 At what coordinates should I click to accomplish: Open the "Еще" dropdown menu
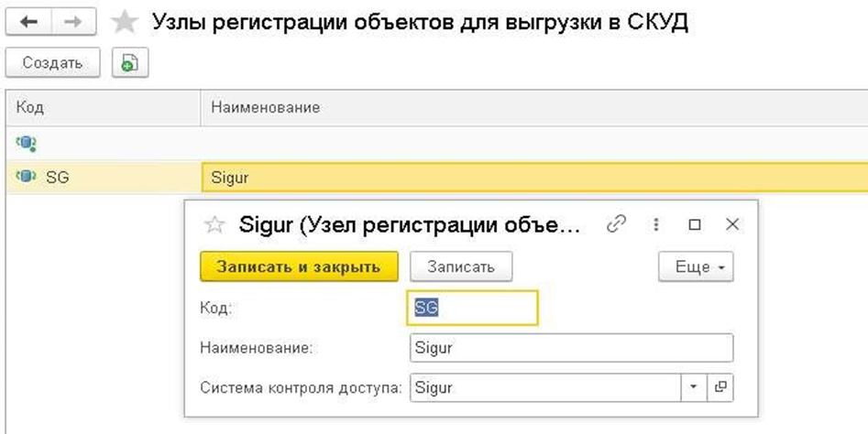point(696,267)
